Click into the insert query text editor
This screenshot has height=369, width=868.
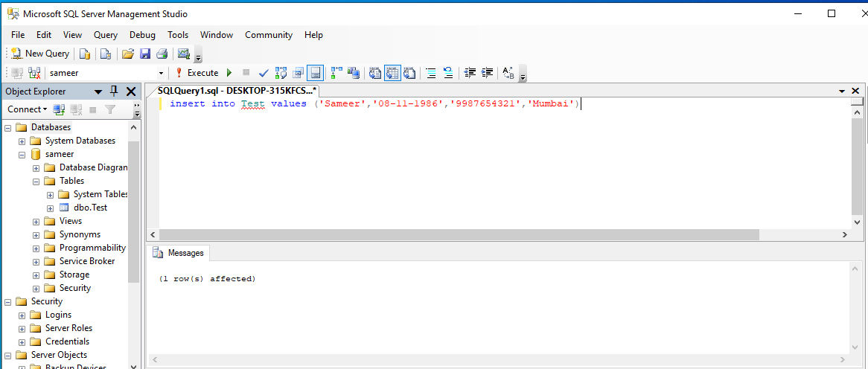click(x=505, y=162)
